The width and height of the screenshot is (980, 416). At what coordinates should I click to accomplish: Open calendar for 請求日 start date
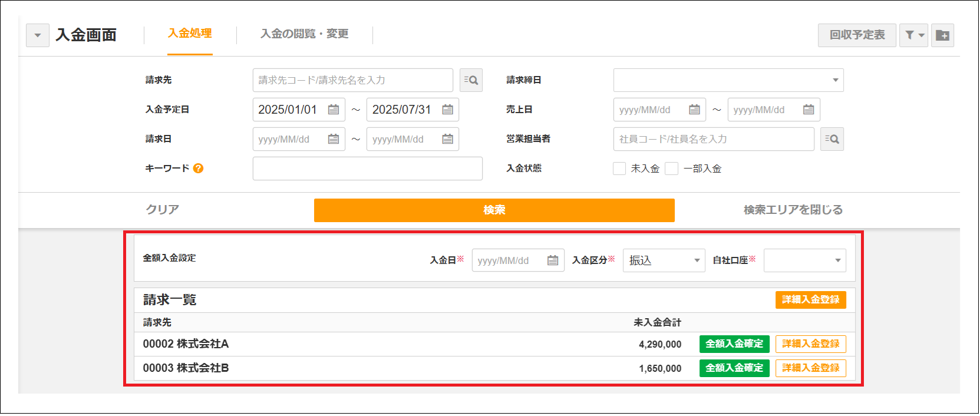click(334, 139)
